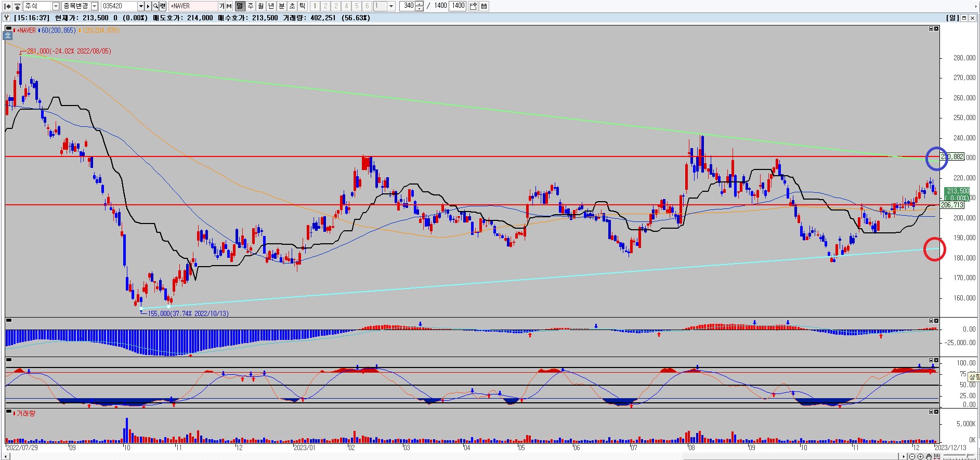Click the 1400 total bars input box
Image resolution: width=980 pixels, height=460 pixels.
(458, 6)
